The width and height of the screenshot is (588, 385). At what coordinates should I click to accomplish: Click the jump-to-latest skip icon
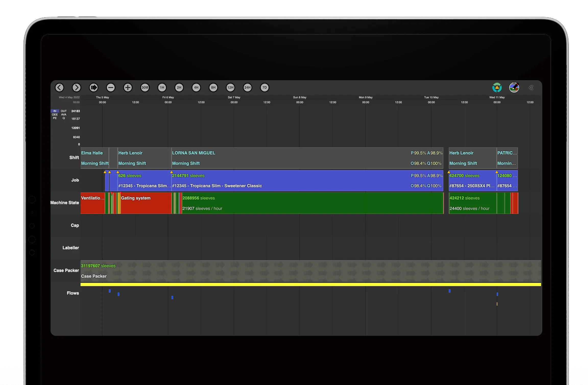(x=93, y=88)
